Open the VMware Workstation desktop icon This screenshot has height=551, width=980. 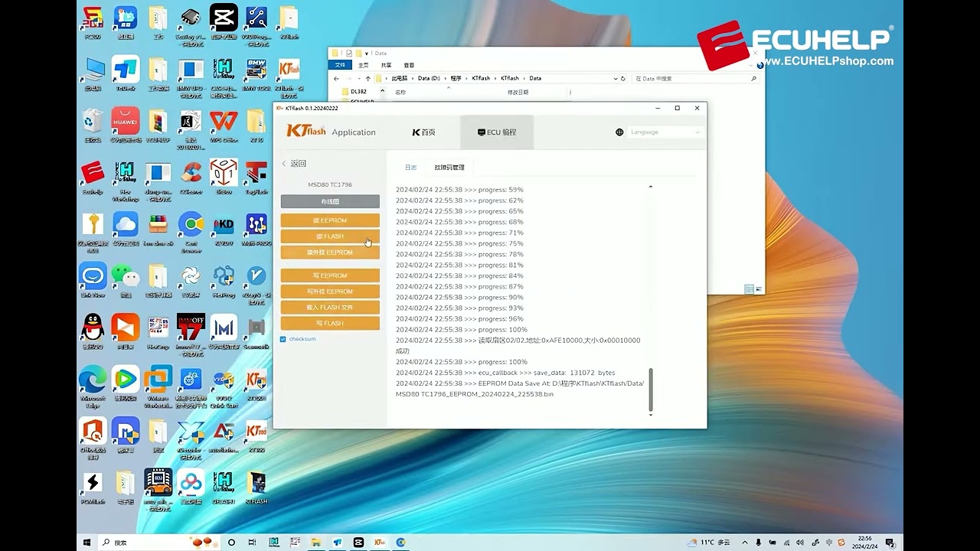pyautogui.click(x=158, y=386)
